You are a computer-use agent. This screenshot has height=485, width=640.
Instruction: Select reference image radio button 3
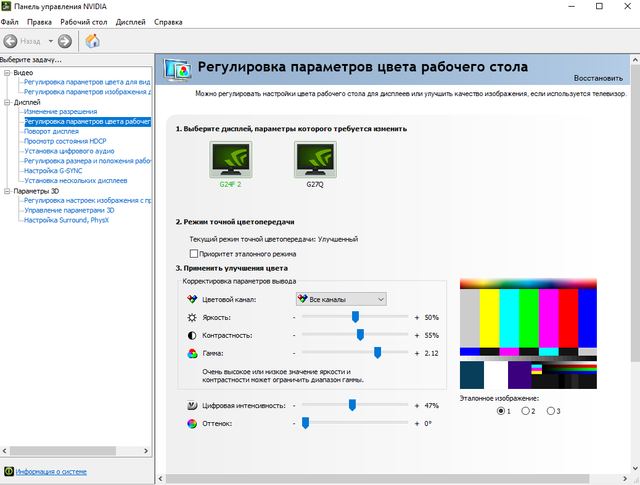[x=551, y=411]
